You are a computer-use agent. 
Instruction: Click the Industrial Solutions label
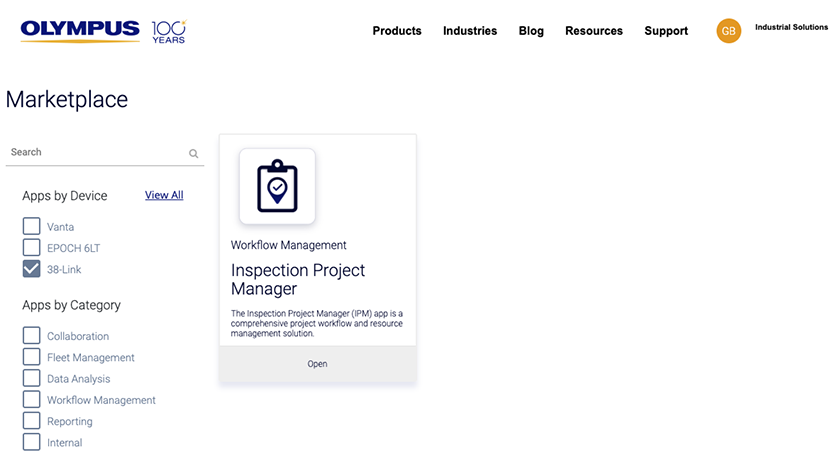[x=791, y=27]
